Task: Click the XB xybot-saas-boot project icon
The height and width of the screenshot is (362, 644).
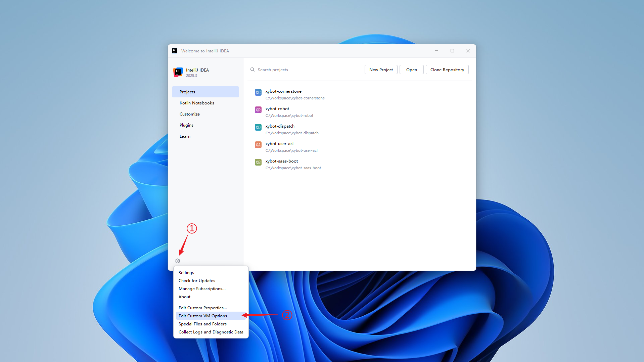Action: 258,162
